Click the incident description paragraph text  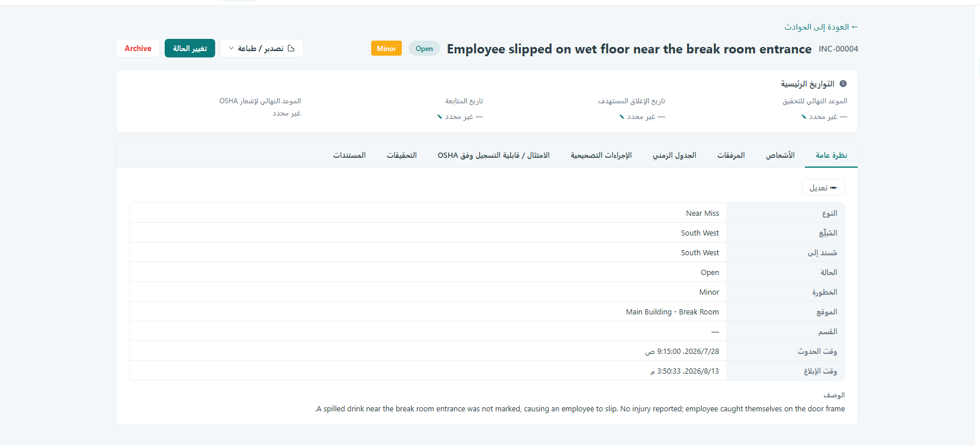coord(580,408)
